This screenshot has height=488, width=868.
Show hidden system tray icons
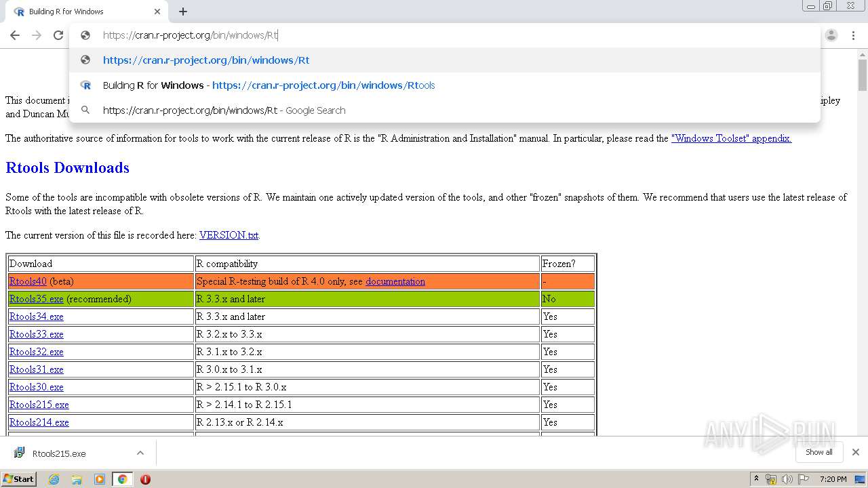click(756, 479)
